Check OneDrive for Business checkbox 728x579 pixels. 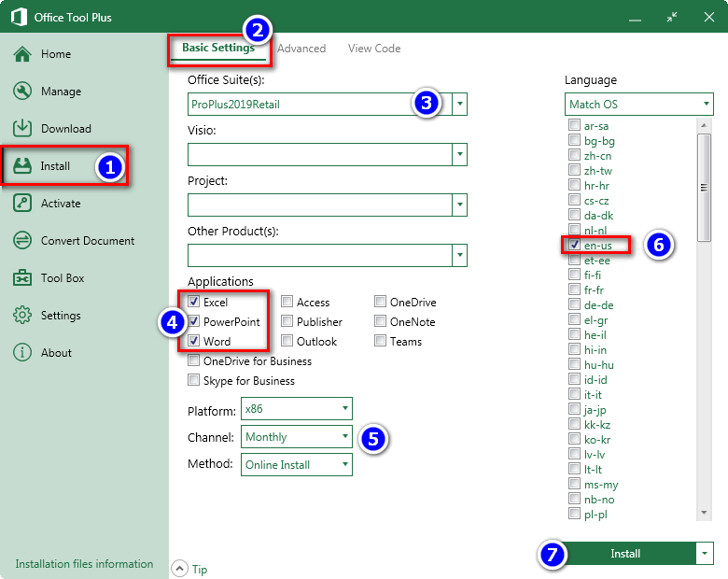point(193,360)
